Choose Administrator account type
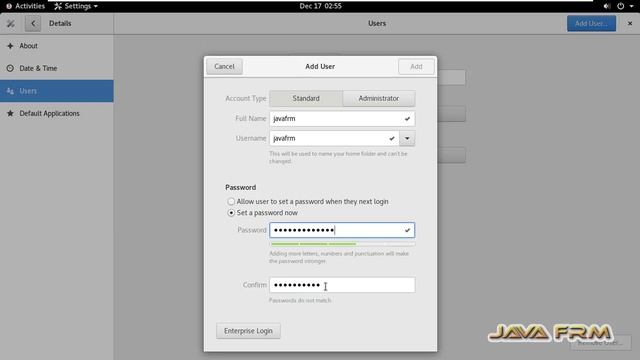 379,98
